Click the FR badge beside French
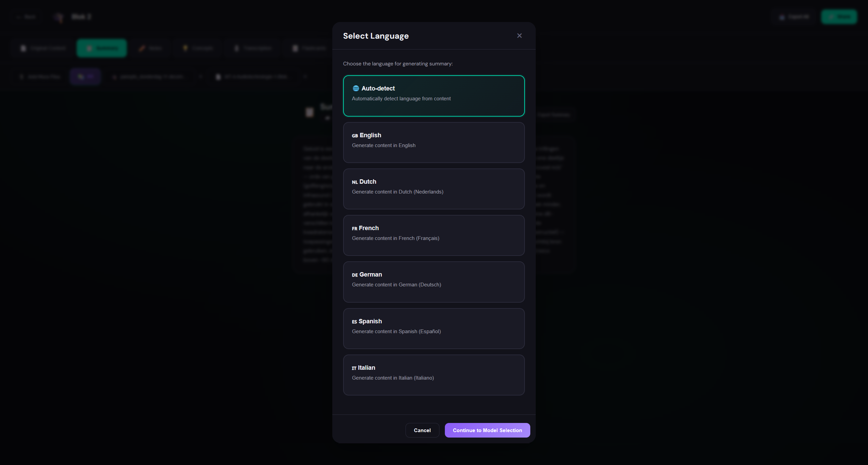The image size is (868, 465). point(354,228)
